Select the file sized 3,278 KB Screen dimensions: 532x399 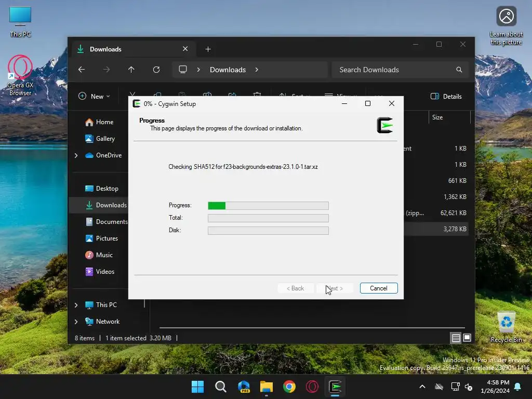tap(436, 229)
